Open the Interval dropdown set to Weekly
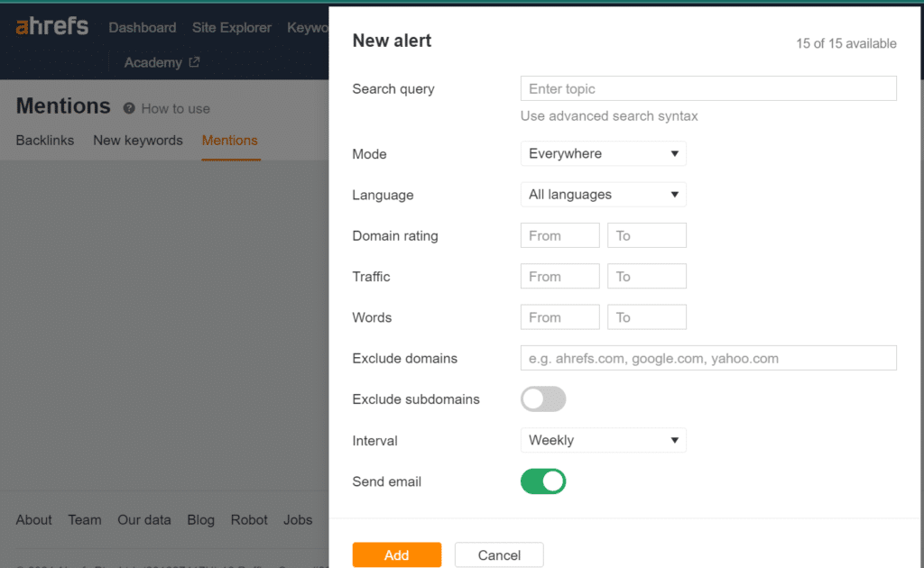This screenshot has width=924, height=568. (603, 440)
